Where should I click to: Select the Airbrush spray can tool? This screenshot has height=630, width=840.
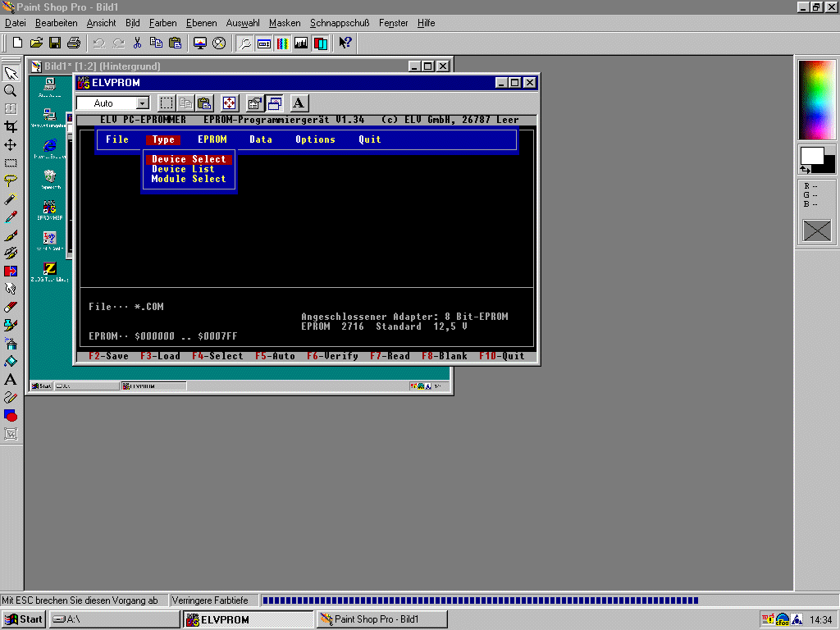11,344
